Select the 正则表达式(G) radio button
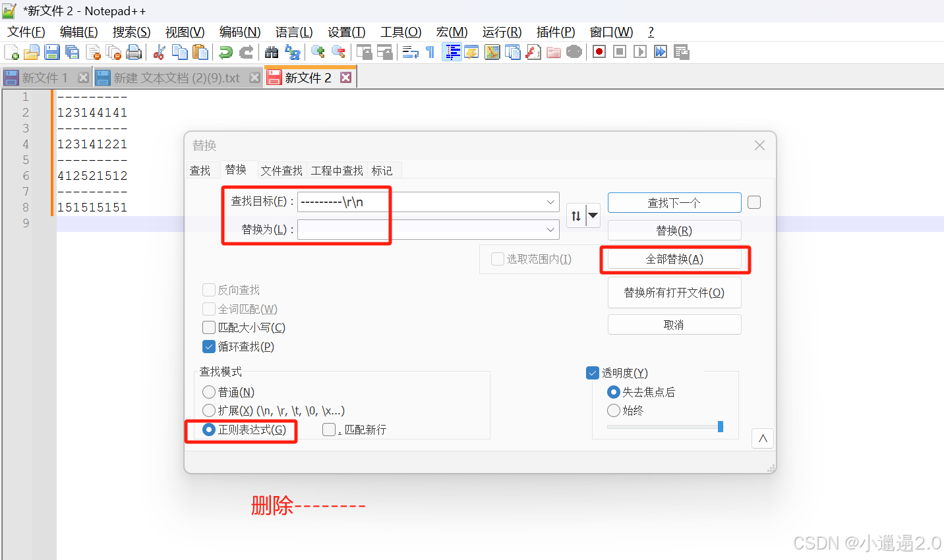 (x=209, y=430)
